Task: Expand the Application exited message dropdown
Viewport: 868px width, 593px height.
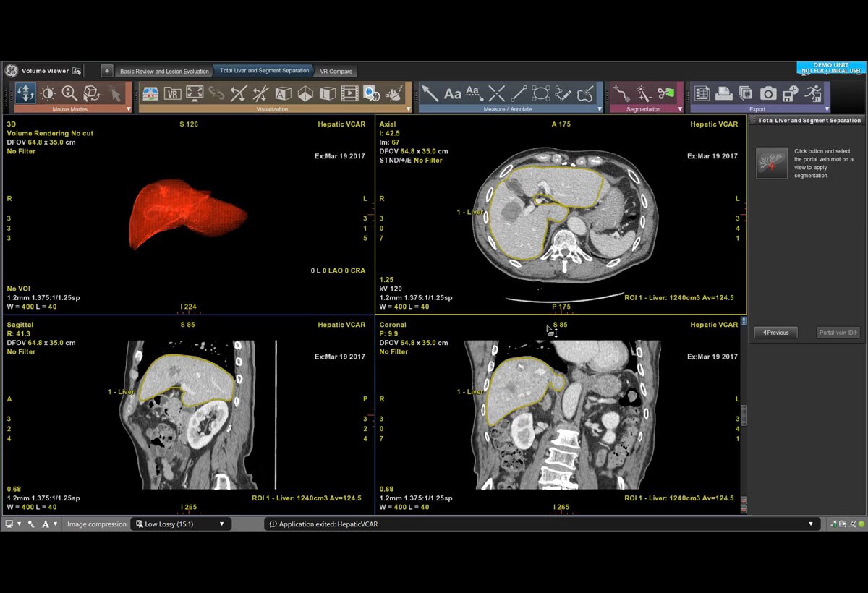Action: click(811, 524)
